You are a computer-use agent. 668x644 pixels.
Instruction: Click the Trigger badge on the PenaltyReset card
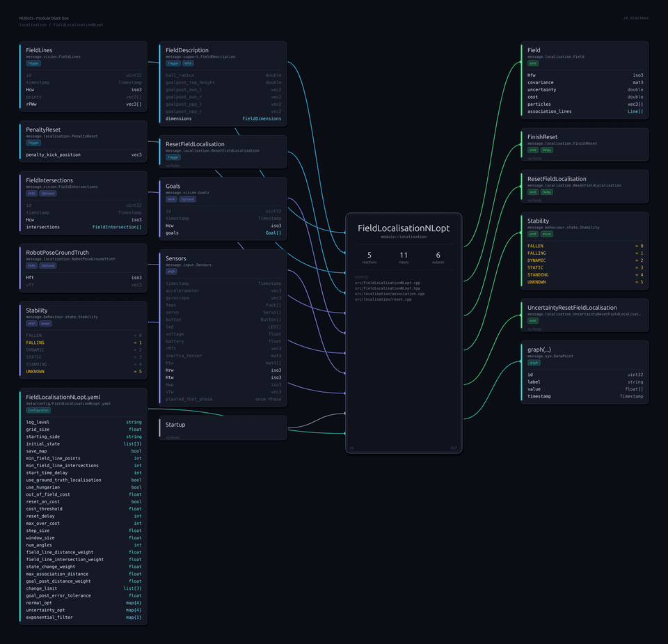coord(33,143)
